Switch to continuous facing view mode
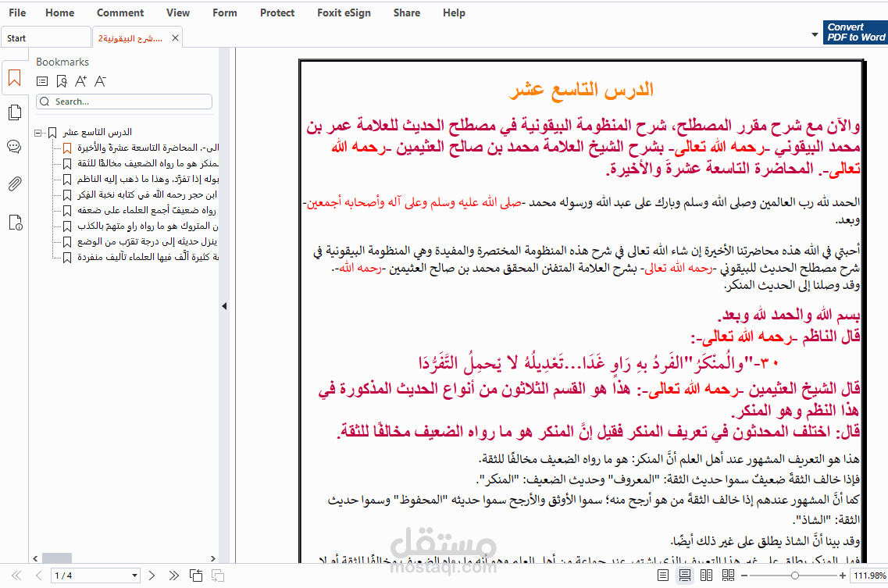 click(x=729, y=576)
